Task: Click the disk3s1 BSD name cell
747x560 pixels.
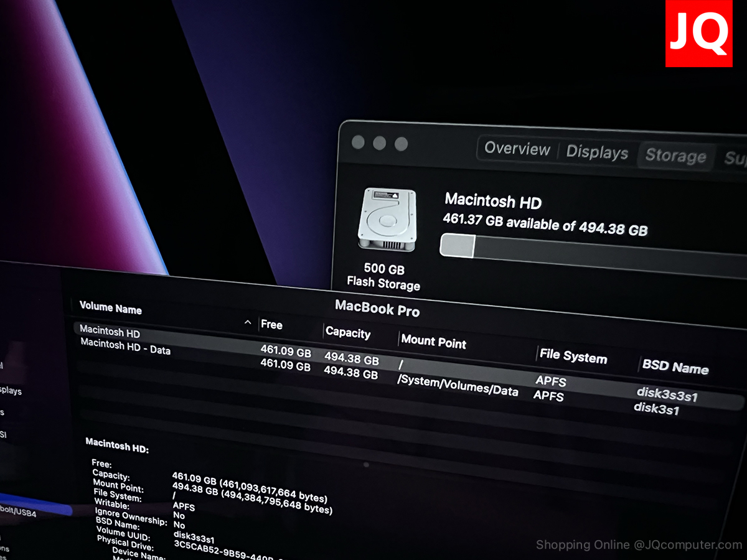Action: coord(656,409)
